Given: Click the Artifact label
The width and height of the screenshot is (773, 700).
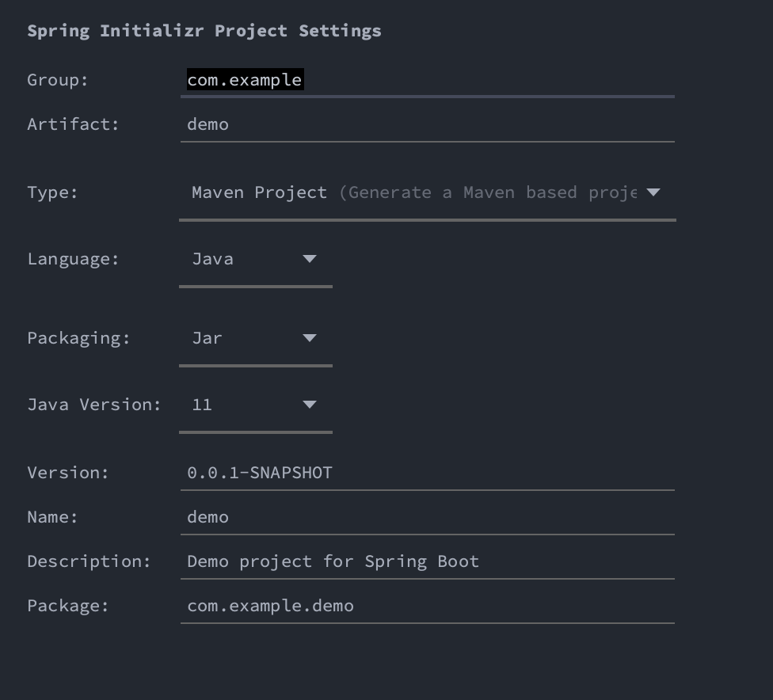Looking at the screenshot, I should 74,124.
